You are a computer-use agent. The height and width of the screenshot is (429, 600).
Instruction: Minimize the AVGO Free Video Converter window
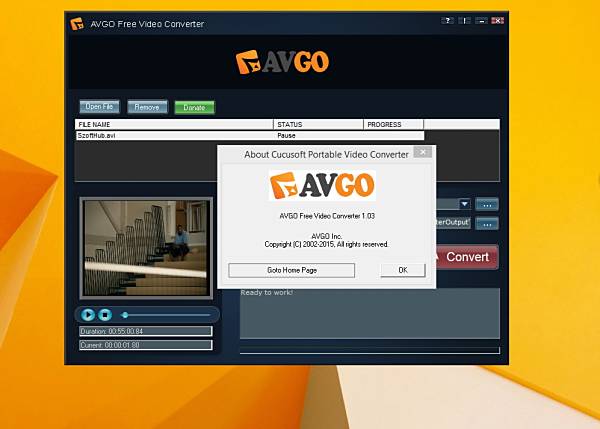pyautogui.click(x=481, y=21)
